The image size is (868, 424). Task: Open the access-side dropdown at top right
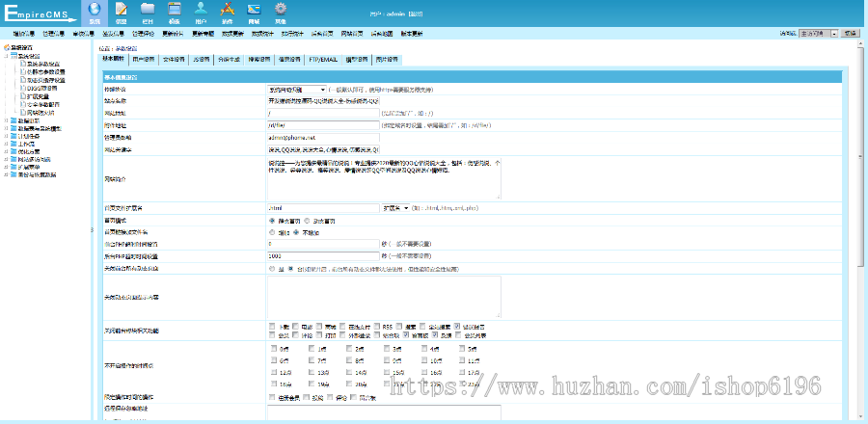[819, 34]
